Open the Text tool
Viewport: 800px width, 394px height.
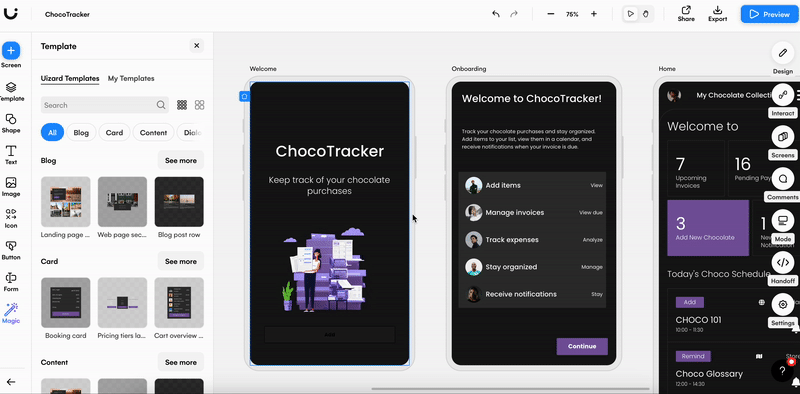click(11, 151)
